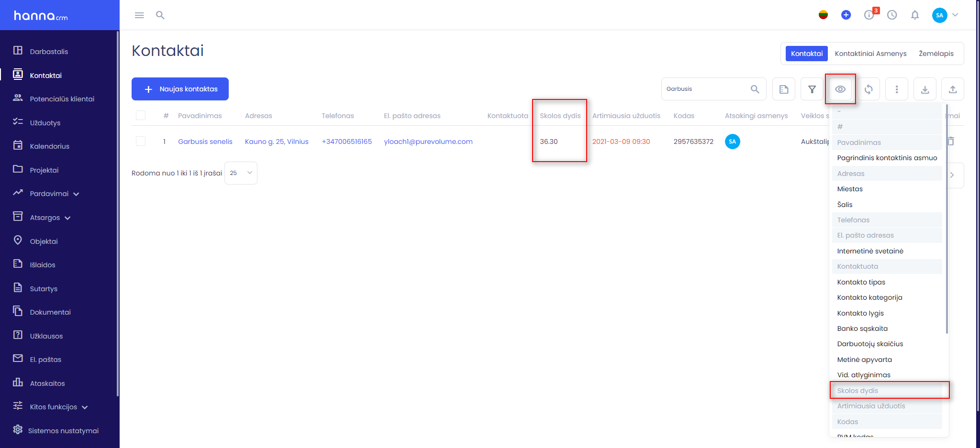
Task: Toggle Pagrindinis kontaktinis asmuo column option
Action: coord(887,158)
